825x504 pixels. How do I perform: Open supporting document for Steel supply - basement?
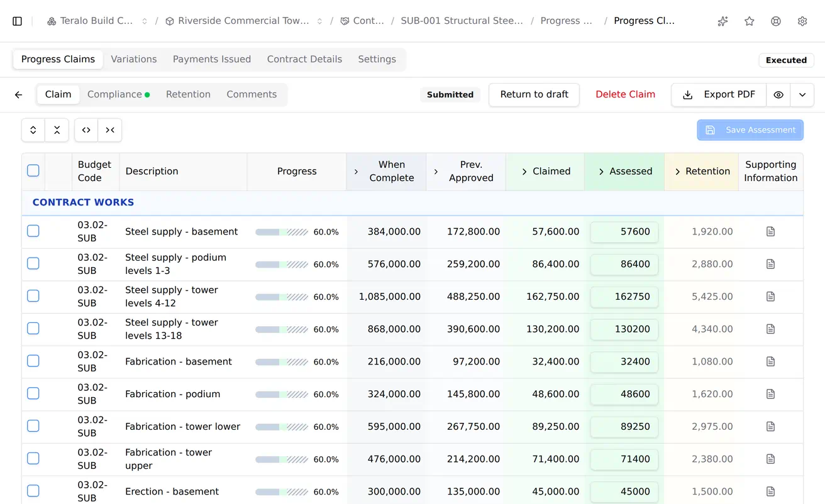pos(770,232)
